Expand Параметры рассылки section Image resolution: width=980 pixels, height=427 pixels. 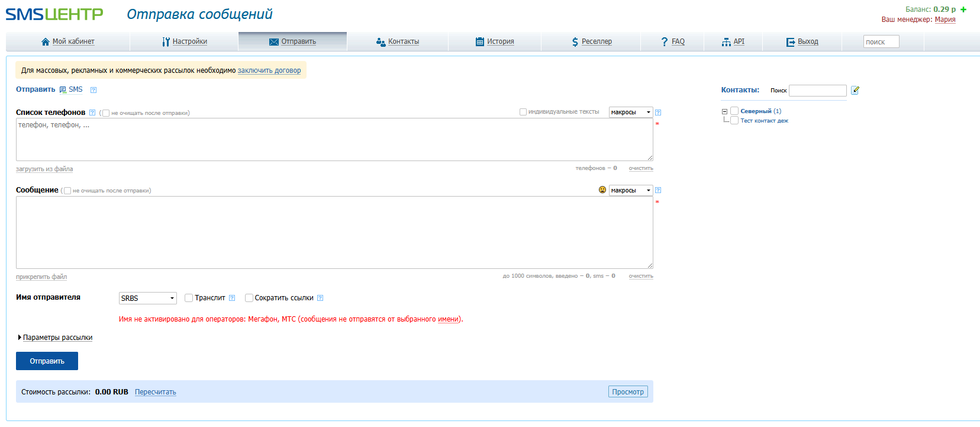click(x=57, y=338)
